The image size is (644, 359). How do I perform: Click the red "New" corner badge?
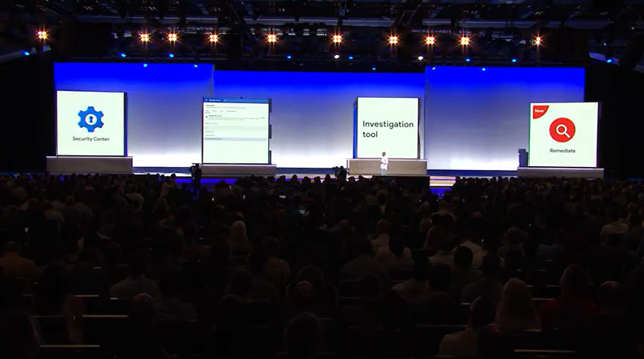pos(540,111)
